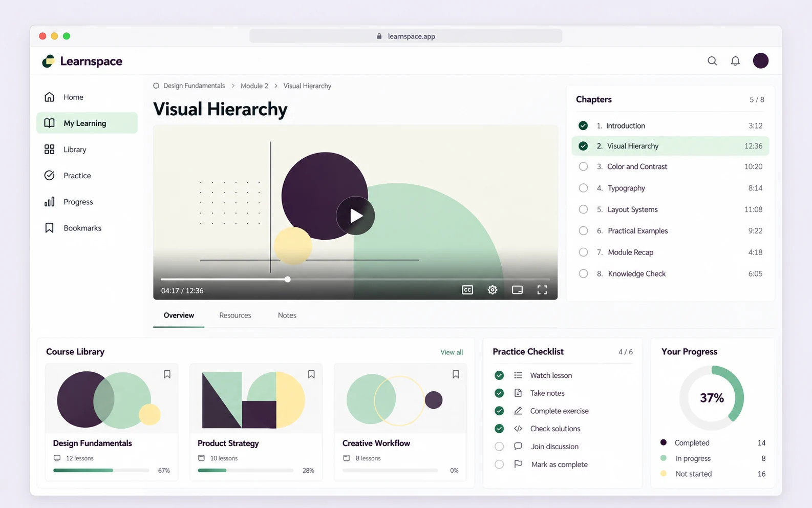The height and width of the screenshot is (508, 812).
Task: Click the video progress seek bar handle
Action: [288, 280]
